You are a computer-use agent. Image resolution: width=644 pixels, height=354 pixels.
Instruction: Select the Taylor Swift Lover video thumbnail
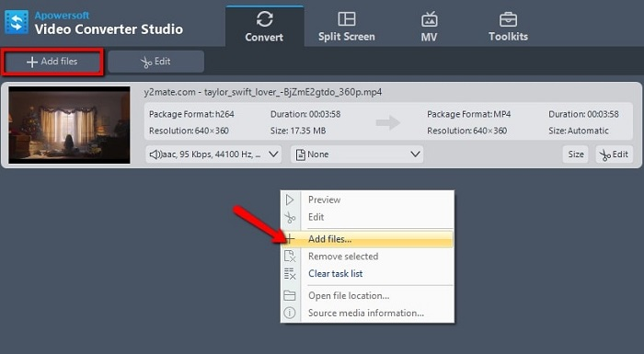tap(69, 125)
